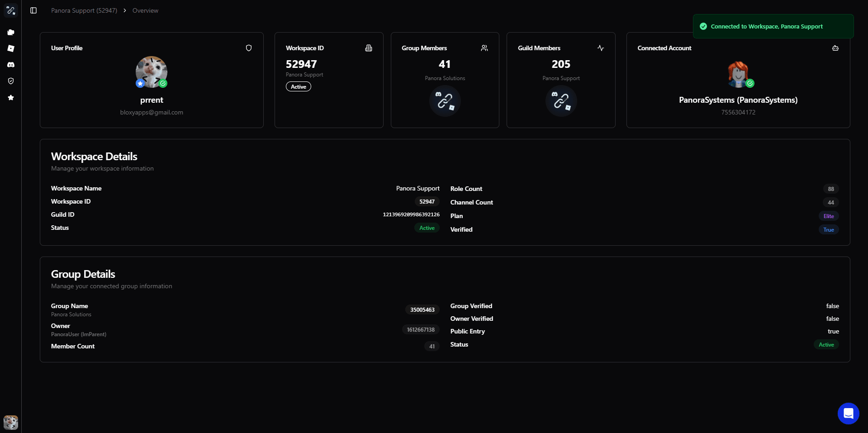Click the Panora link logo in sidebar
This screenshot has height=433, width=868.
pyautogui.click(x=10, y=10)
